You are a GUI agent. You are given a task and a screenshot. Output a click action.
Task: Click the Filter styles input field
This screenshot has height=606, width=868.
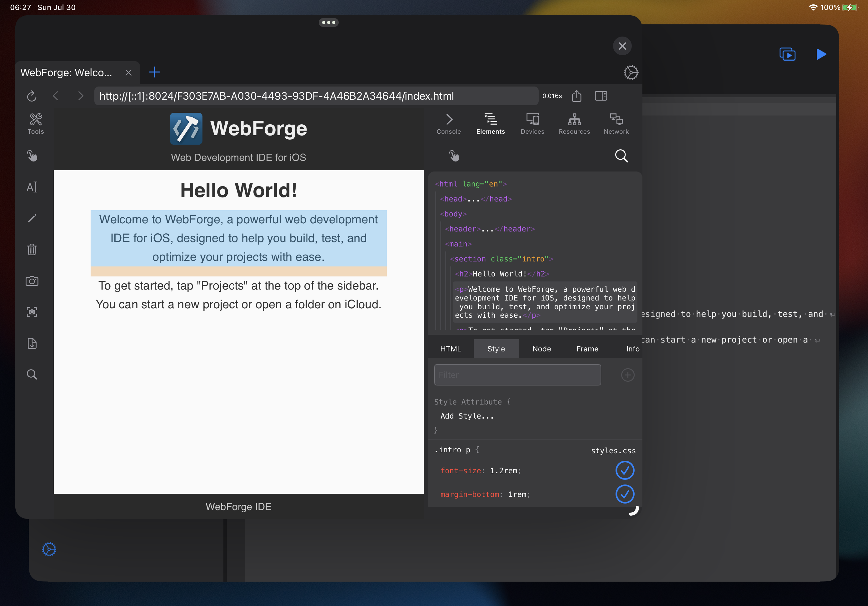click(x=518, y=375)
